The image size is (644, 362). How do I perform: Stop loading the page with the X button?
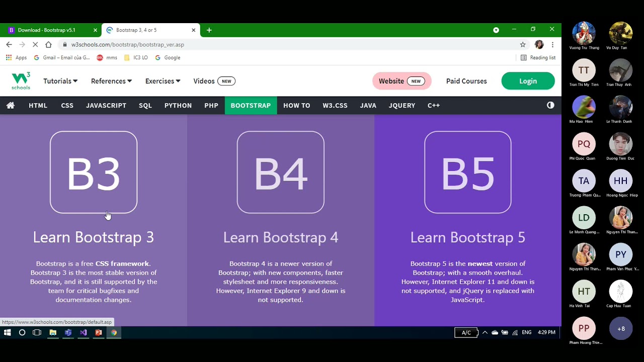(35, 45)
